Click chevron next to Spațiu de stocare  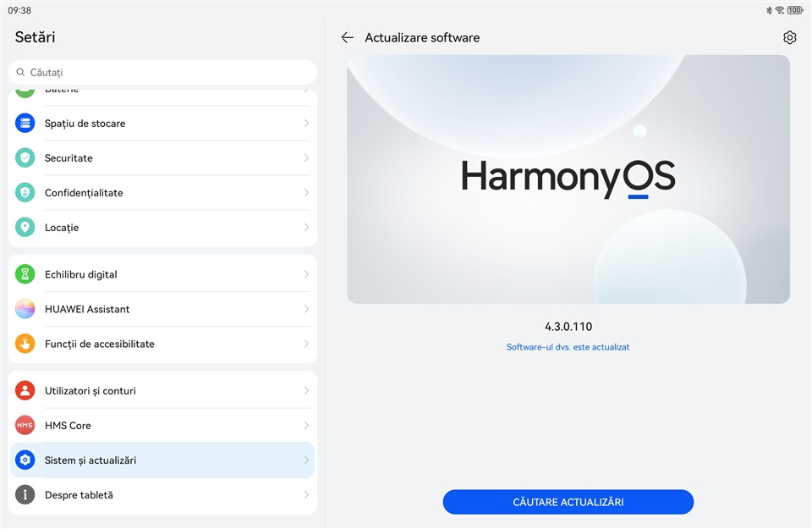click(306, 124)
